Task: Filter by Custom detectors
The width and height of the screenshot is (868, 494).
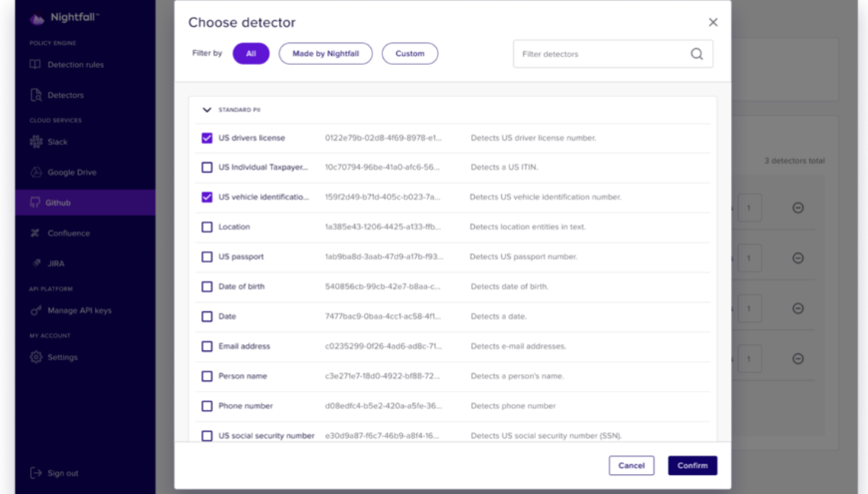Action: click(x=410, y=54)
